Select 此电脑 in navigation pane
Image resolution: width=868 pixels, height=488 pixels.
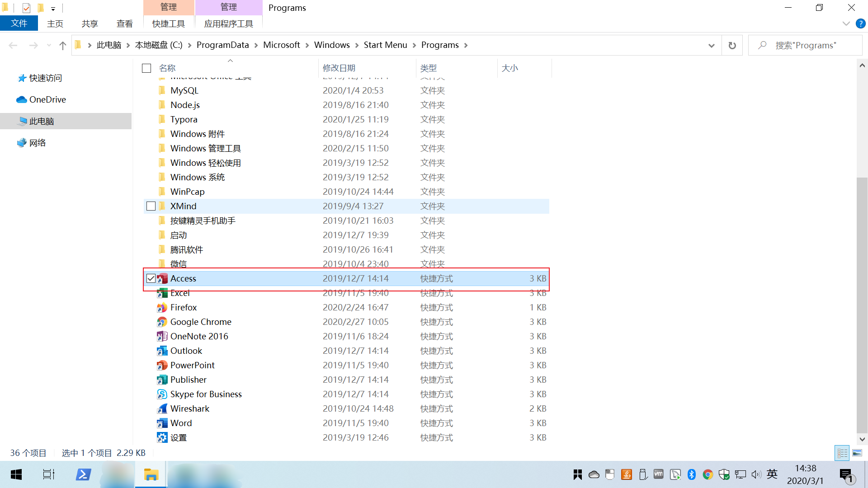coord(66,121)
